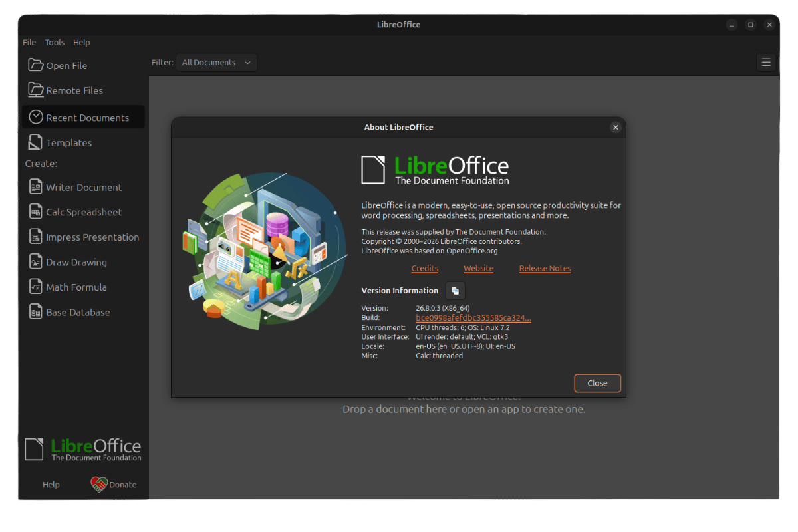This screenshot has width=798, height=532.
Task: Create a new Impress Presentation
Action: (83, 237)
